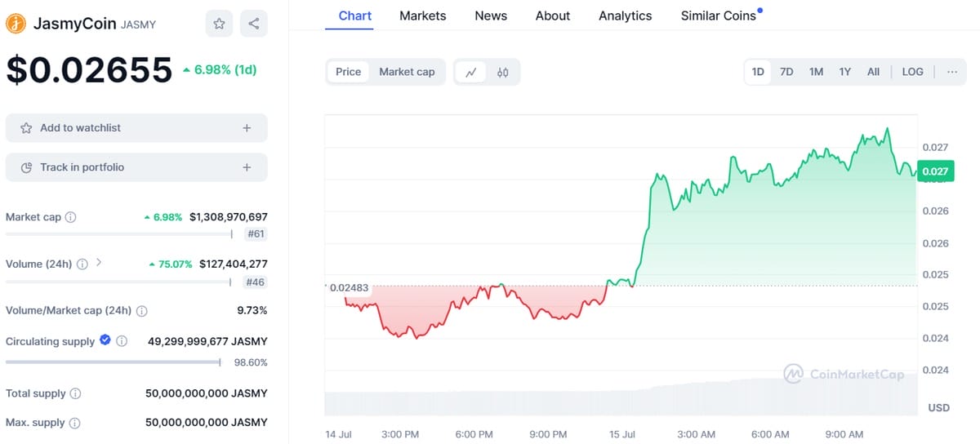The width and height of the screenshot is (980, 444).
Task: Click the 9.73% volume ratio value
Action: click(252, 311)
